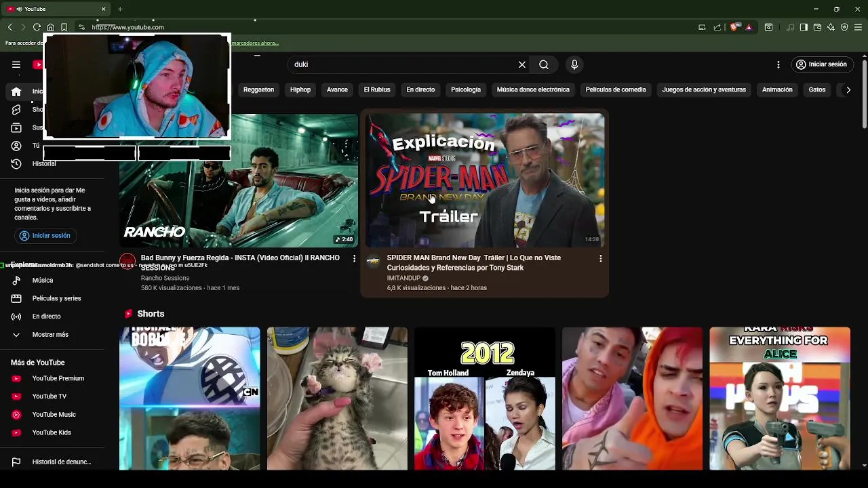Visit the Rancho Sessions channel link
This screenshot has width=868, height=488.
pos(165,278)
